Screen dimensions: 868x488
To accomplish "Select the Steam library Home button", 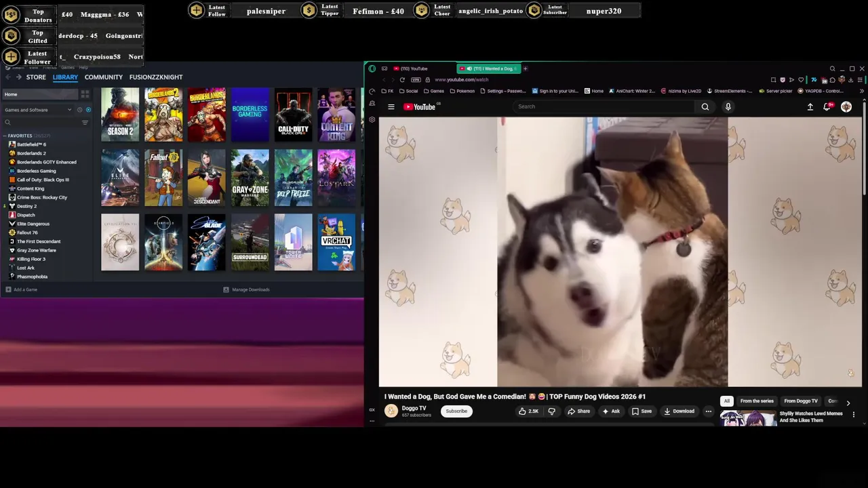I will (41, 94).
